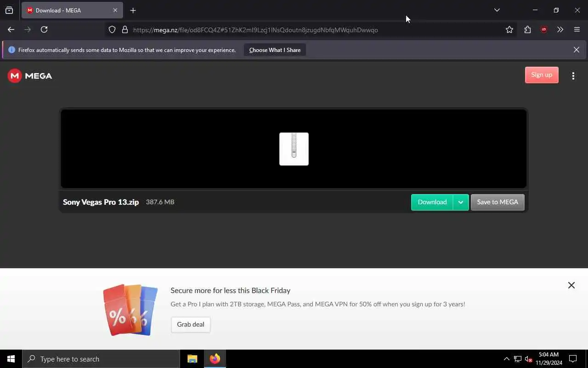Click the tracking protection shield icon
The height and width of the screenshot is (368, 588).
point(112,29)
